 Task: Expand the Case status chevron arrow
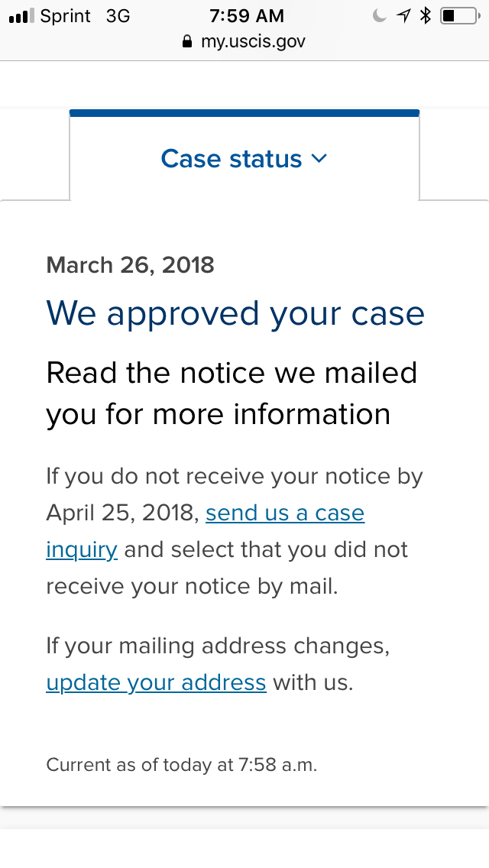click(x=319, y=159)
